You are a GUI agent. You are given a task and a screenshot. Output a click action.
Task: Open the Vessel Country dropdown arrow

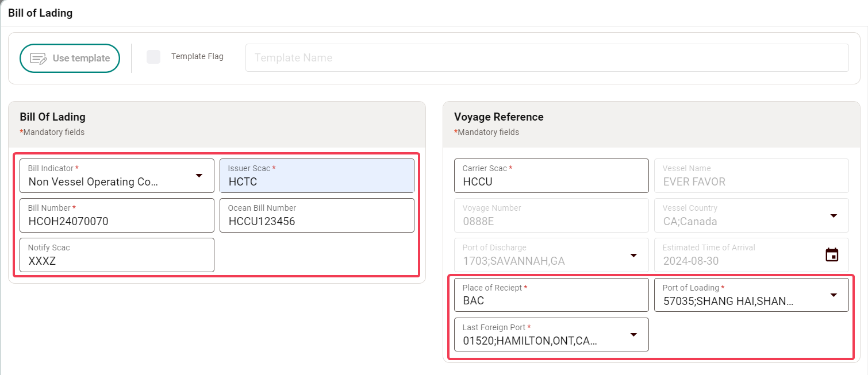coord(834,215)
